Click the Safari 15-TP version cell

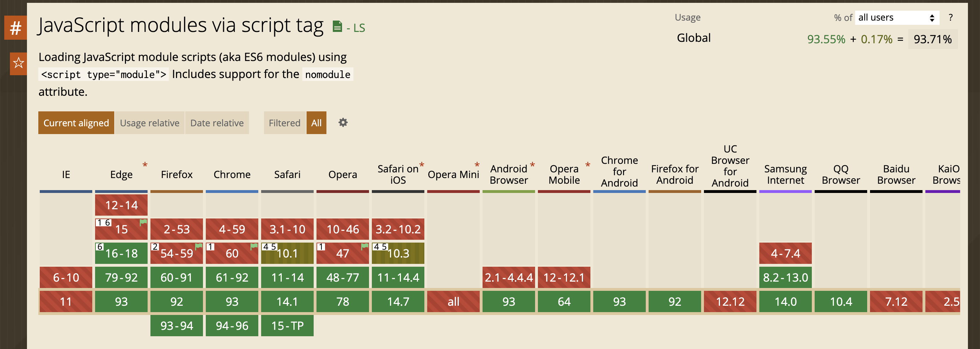(287, 326)
